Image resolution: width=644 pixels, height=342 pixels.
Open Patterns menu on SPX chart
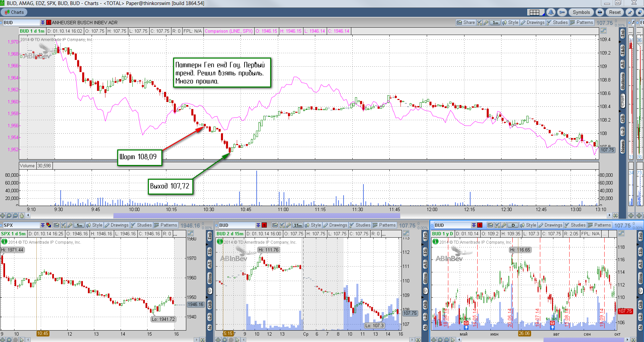tap(165, 225)
